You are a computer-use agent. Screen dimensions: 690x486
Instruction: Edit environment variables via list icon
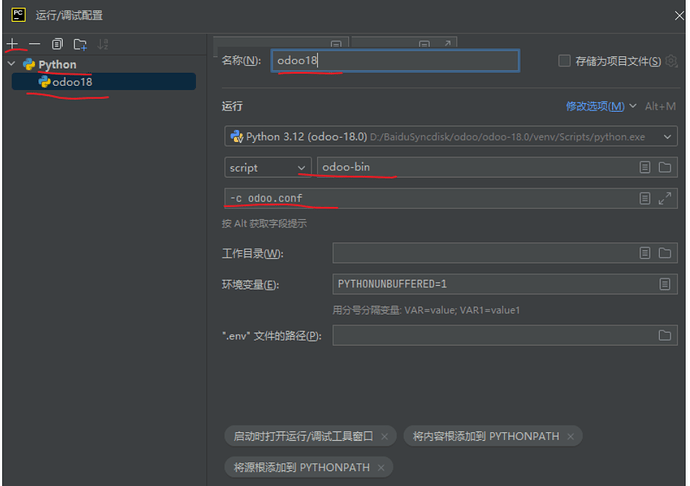click(x=665, y=284)
